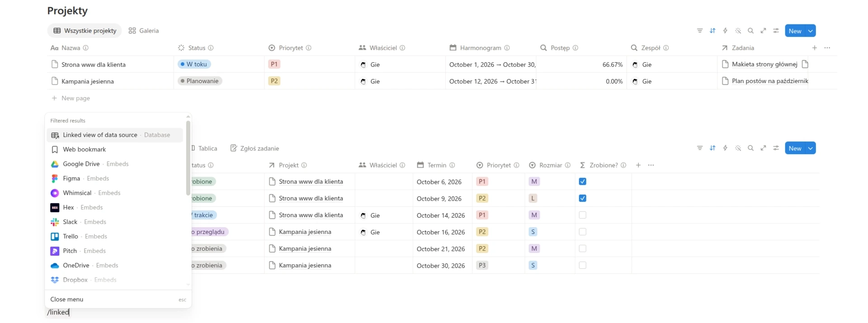The width and height of the screenshot is (868, 323).
Task: Pick Pitch embed entry
Action: coord(115,251)
